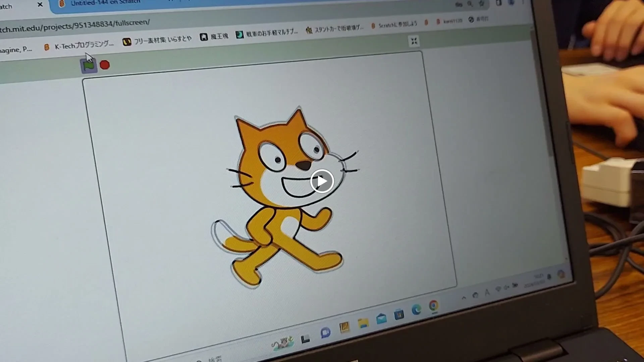
Task: Close the first browser tab
Action: (40, 5)
